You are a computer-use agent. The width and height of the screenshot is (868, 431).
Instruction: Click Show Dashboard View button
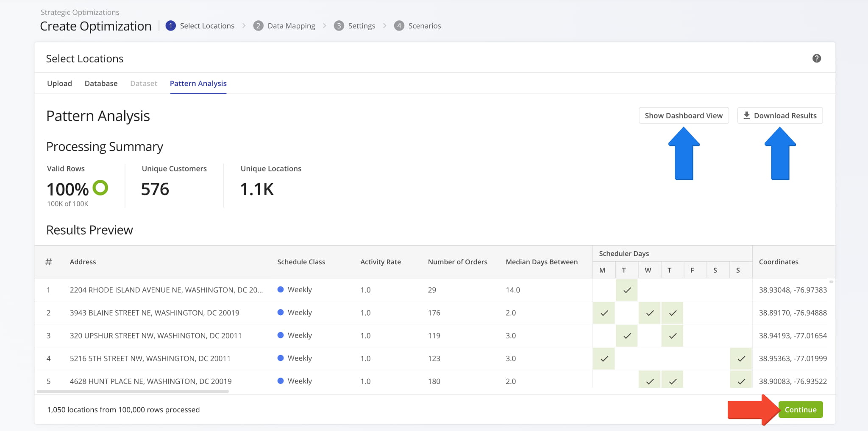click(683, 115)
